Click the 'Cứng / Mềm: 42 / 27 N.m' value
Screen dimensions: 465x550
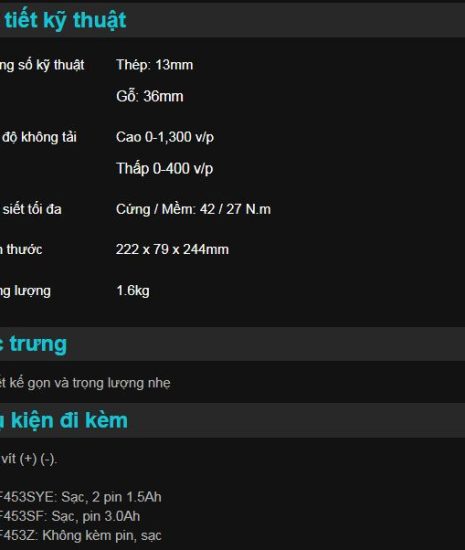[193, 209]
